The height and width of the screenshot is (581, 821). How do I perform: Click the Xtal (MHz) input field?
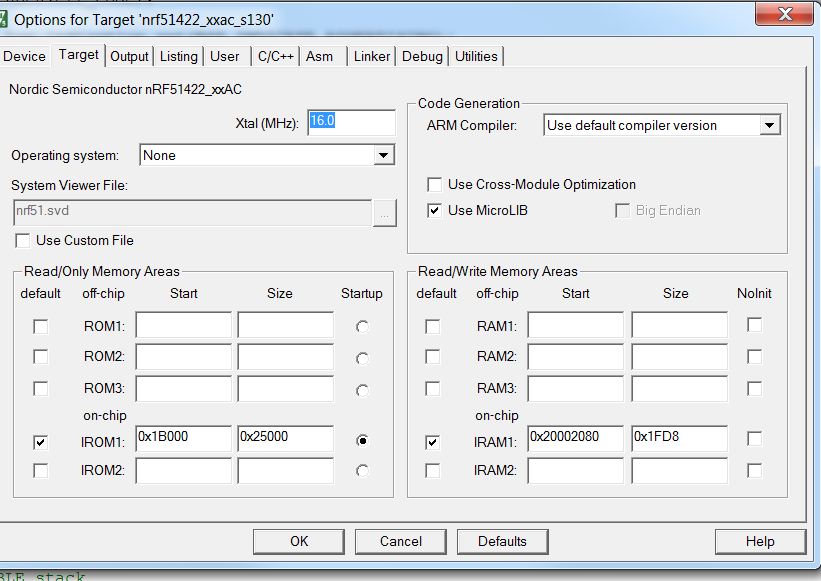[351, 122]
